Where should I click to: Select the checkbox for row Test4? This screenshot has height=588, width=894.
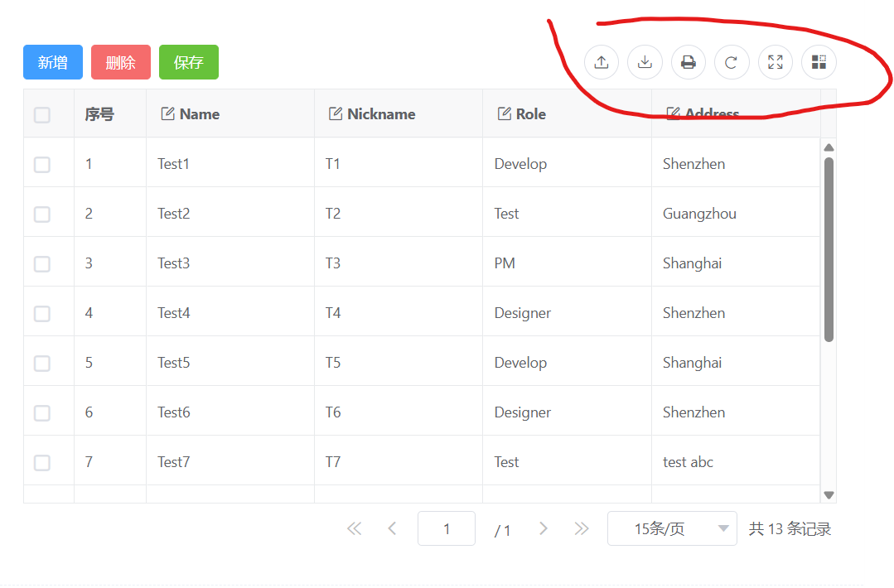42,314
